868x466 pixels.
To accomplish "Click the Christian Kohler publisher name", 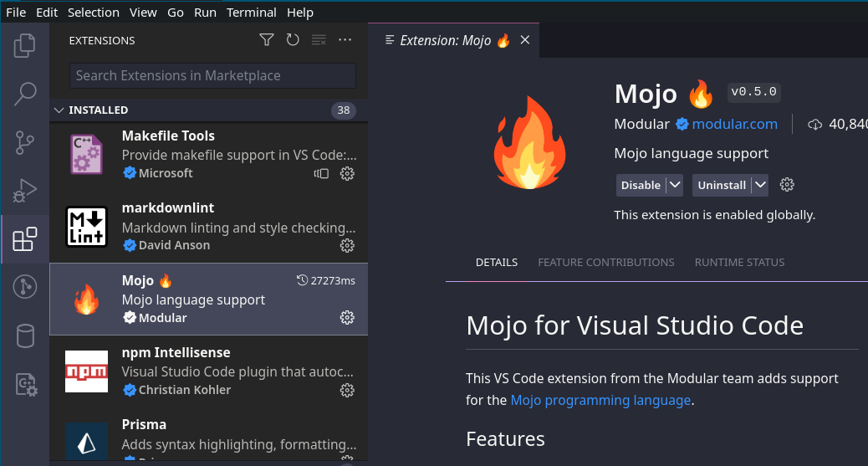I will pyautogui.click(x=185, y=390).
